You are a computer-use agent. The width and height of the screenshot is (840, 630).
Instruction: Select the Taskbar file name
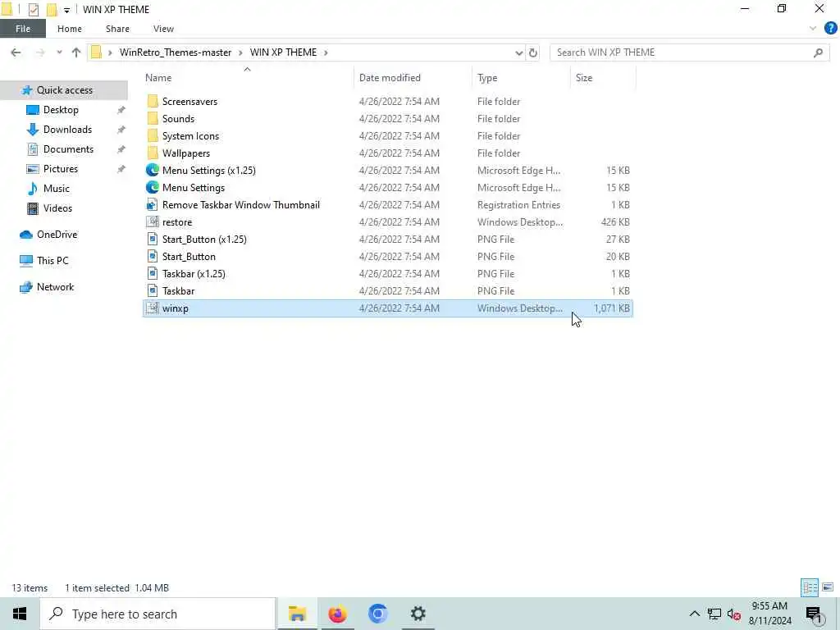(178, 291)
